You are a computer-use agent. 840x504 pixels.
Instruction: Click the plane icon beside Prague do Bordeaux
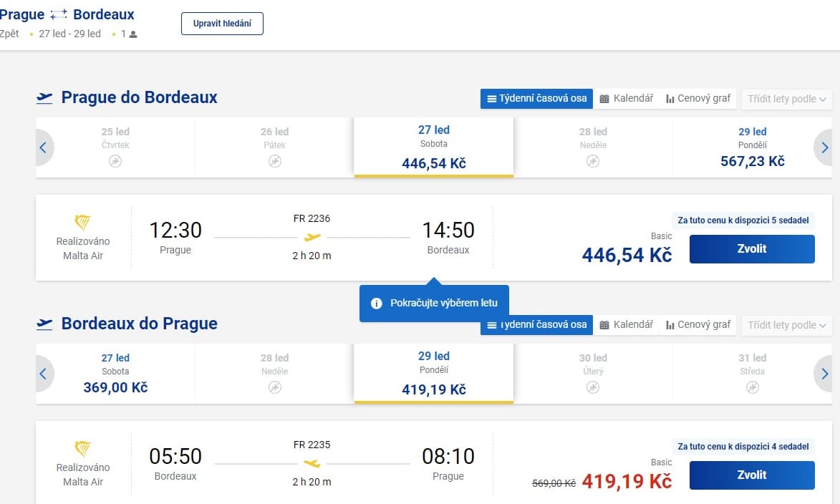tap(44, 98)
